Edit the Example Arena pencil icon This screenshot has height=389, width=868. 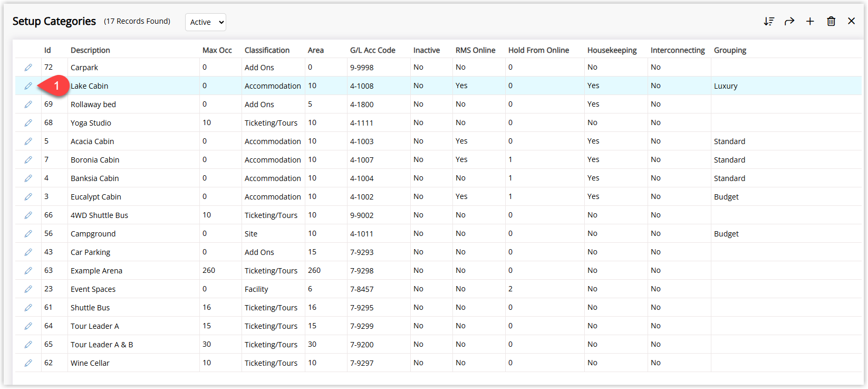(x=28, y=271)
